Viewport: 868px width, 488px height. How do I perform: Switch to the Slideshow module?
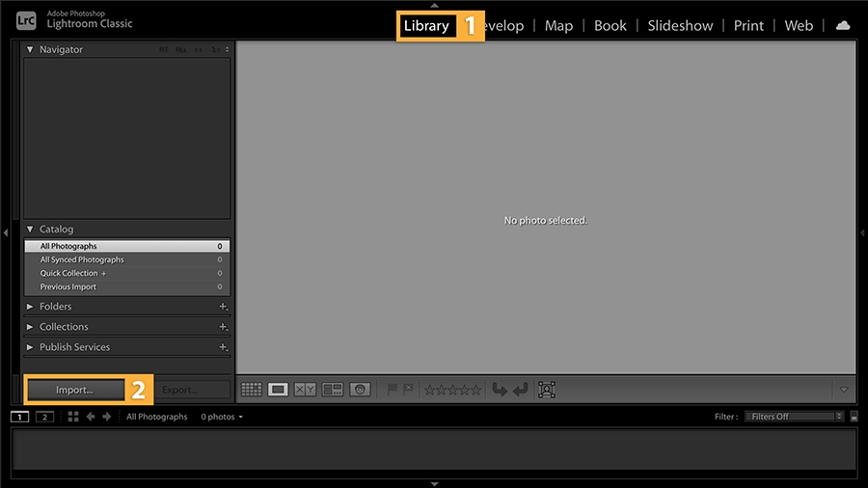[680, 25]
